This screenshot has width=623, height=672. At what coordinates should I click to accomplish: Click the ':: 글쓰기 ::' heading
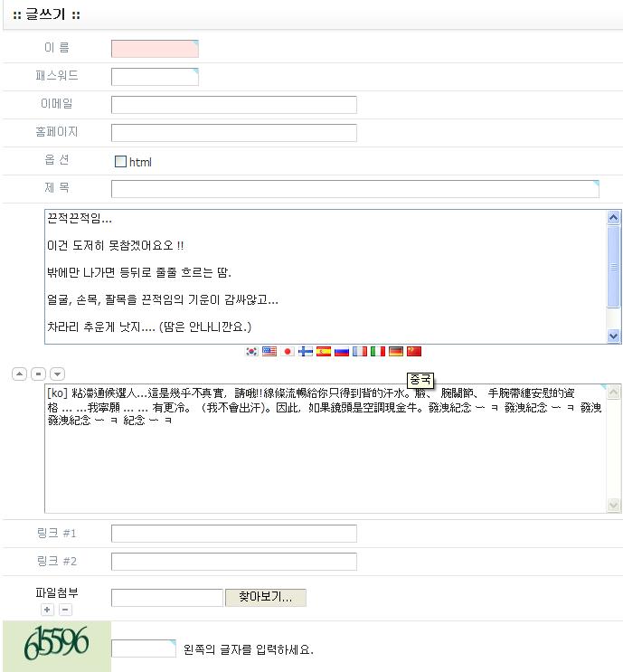46,14
